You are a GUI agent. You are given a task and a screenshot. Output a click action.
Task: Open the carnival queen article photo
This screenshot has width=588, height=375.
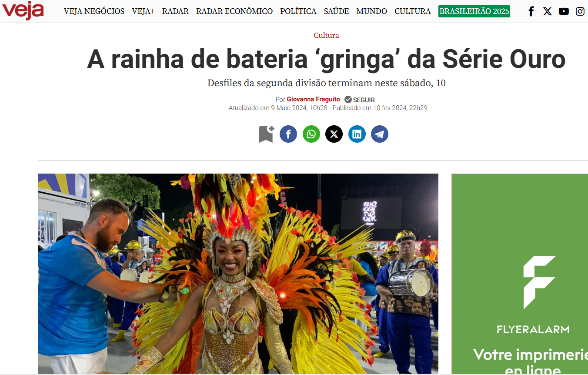[x=238, y=274]
